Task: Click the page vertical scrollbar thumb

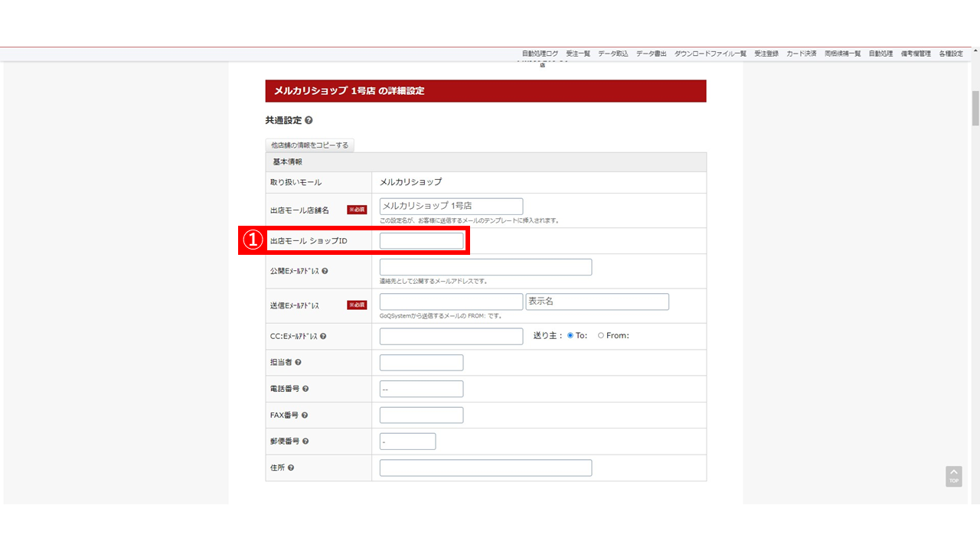Action: coord(975,108)
